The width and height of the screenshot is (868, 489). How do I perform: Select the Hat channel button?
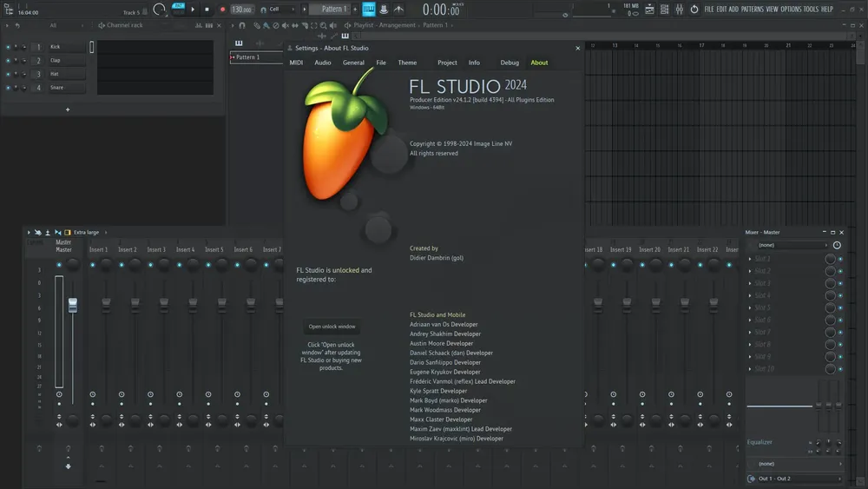67,74
